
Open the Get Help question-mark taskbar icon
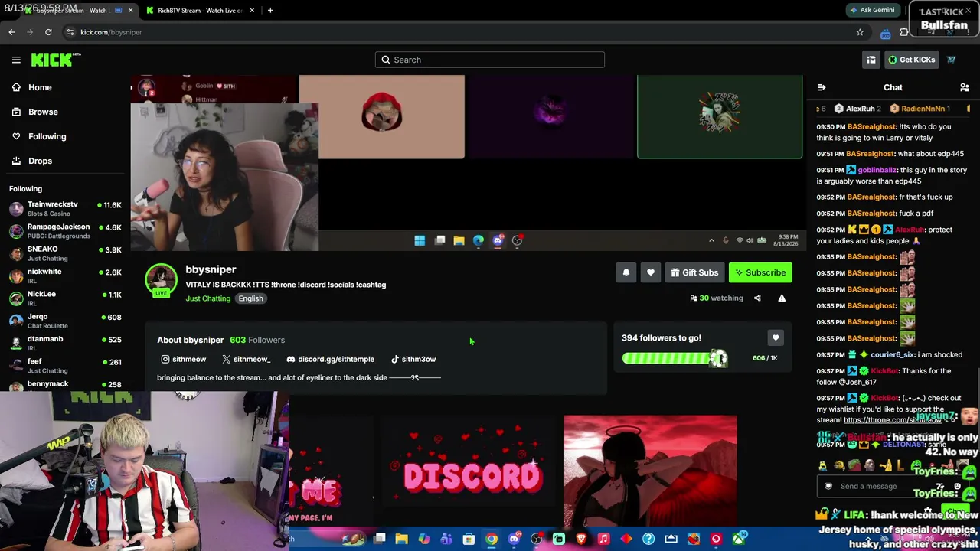click(x=648, y=539)
